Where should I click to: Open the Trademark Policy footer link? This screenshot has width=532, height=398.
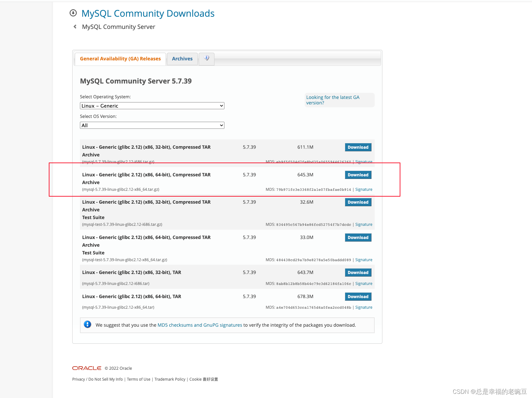[170, 379]
